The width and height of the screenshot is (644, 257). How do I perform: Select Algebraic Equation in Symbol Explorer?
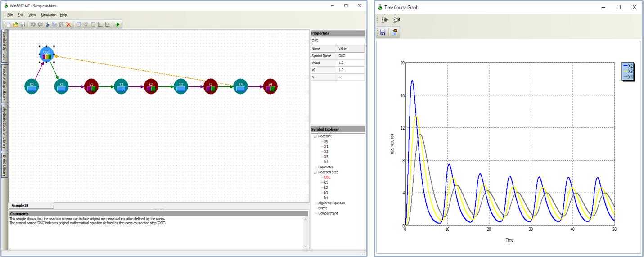coord(332,203)
